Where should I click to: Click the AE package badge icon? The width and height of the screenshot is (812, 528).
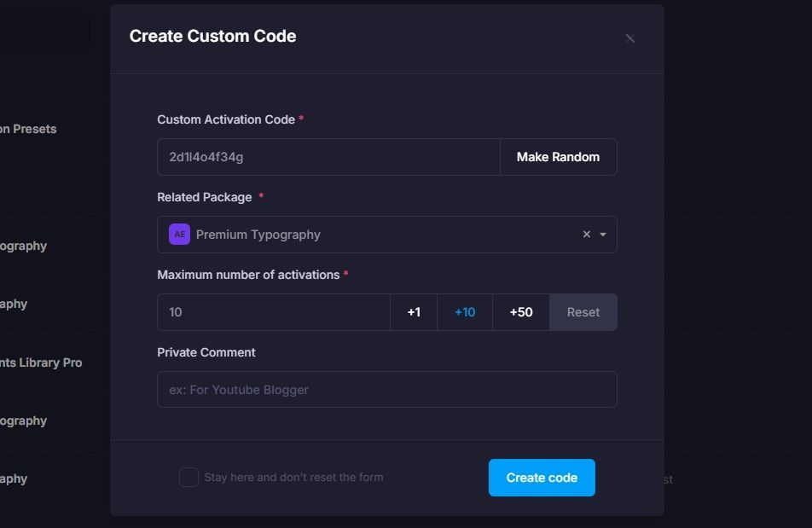pyautogui.click(x=178, y=234)
